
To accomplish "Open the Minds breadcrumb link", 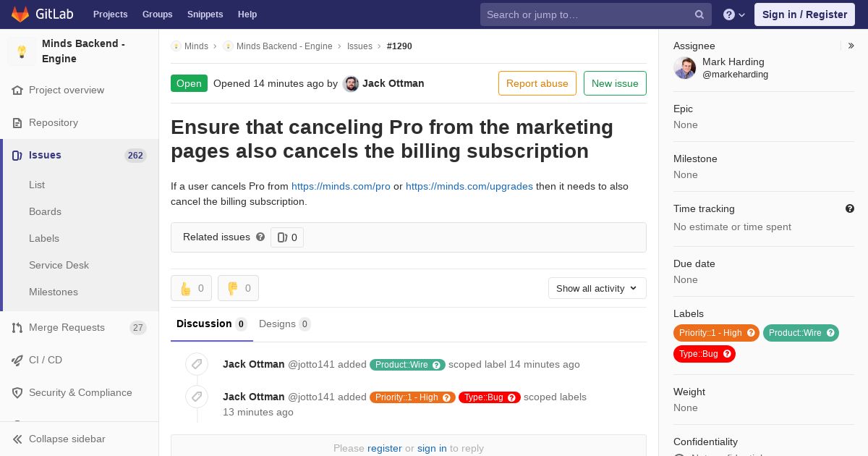I will point(196,46).
